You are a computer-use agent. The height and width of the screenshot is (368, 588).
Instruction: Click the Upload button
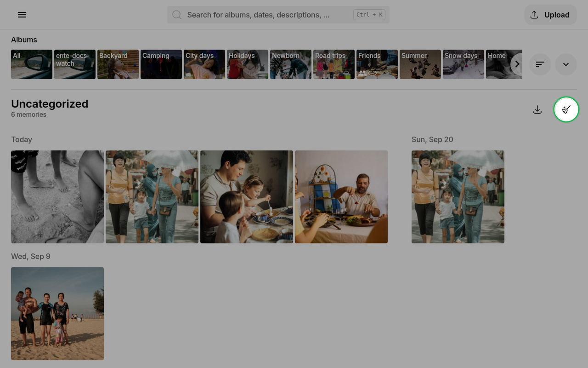pos(550,15)
